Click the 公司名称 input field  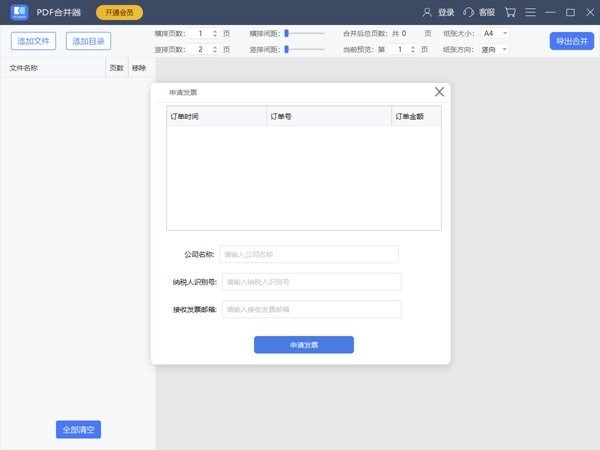309,254
